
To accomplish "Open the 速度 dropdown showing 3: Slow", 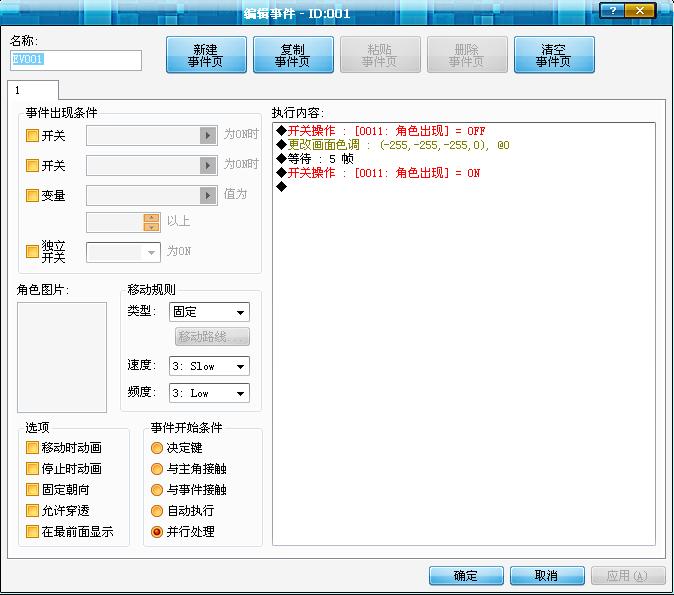I will click(209, 366).
